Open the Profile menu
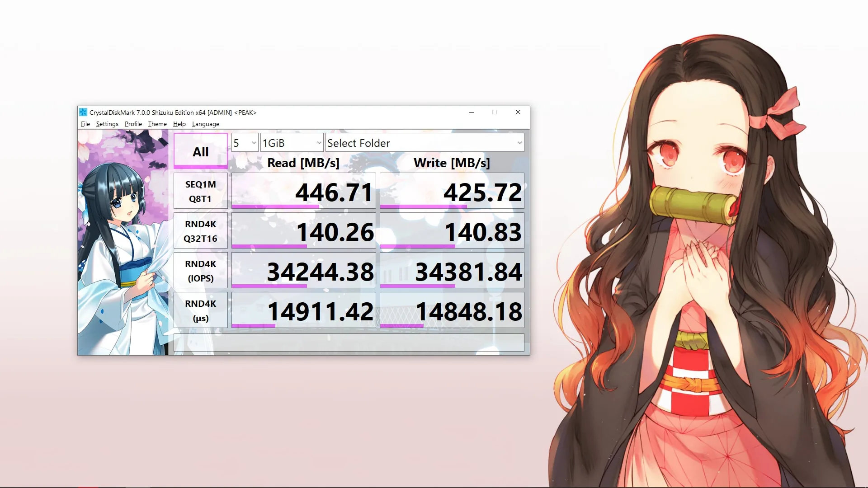The height and width of the screenshot is (488, 868). tap(133, 124)
